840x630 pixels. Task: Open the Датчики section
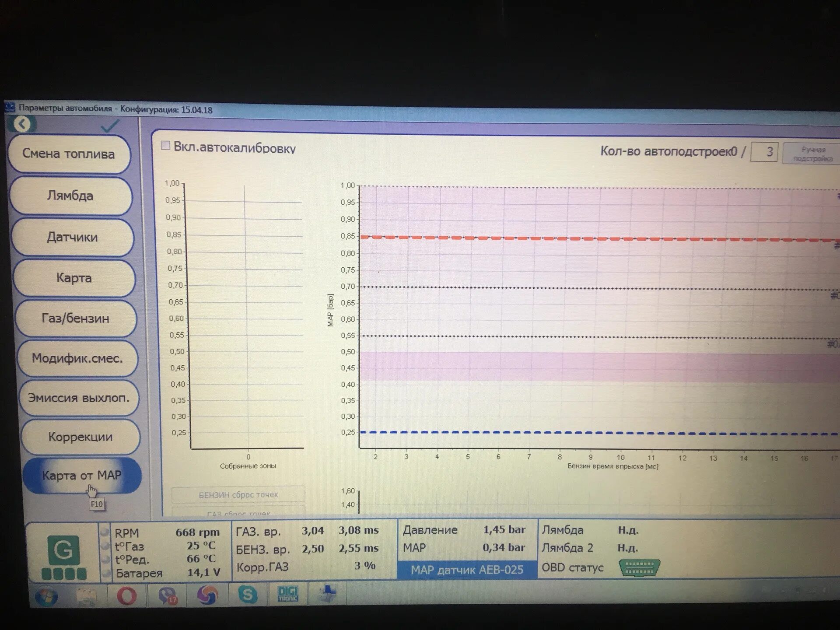click(x=72, y=237)
